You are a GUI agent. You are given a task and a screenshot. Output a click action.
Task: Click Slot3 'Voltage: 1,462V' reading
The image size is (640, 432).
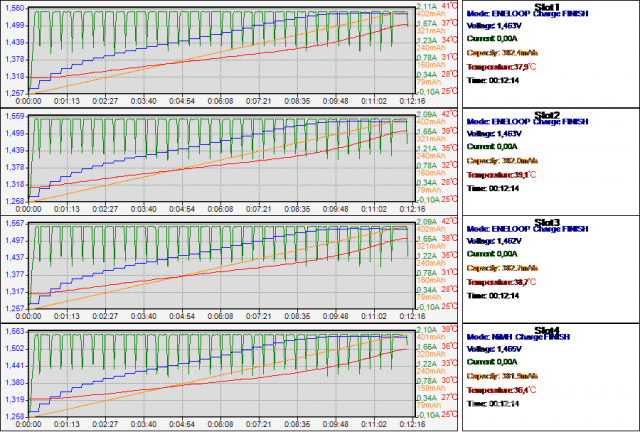[494, 241]
